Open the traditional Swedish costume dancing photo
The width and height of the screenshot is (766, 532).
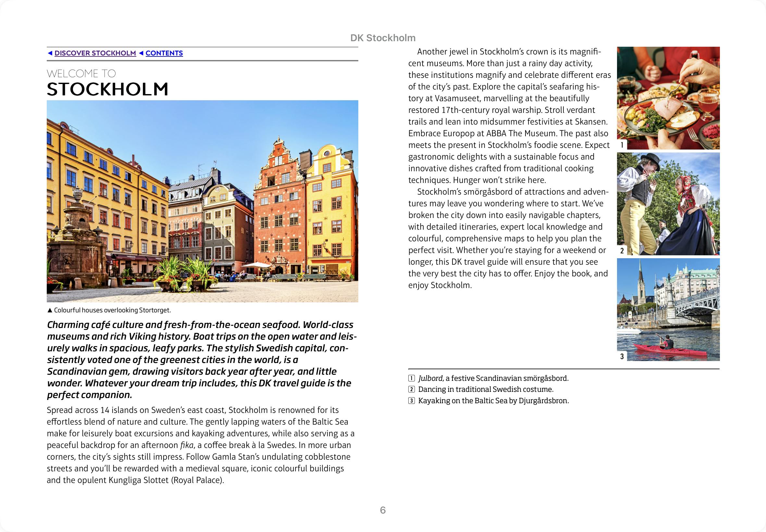tap(668, 204)
